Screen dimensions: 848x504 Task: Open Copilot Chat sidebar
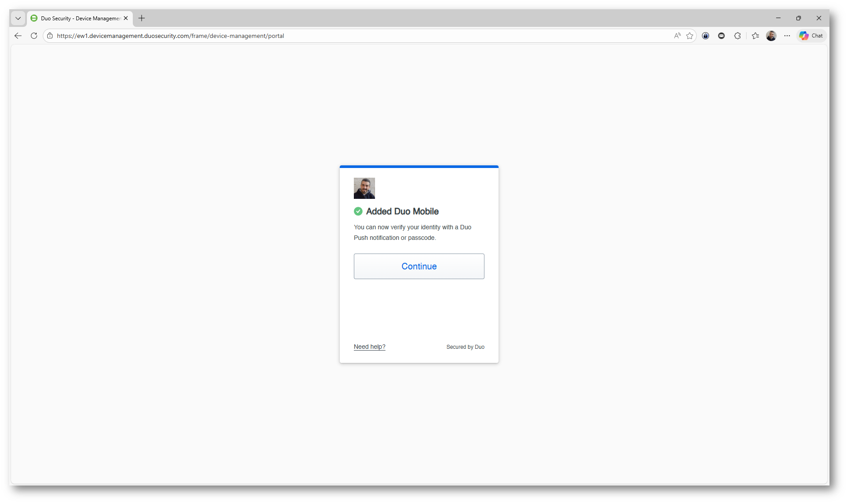pyautogui.click(x=811, y=36)
